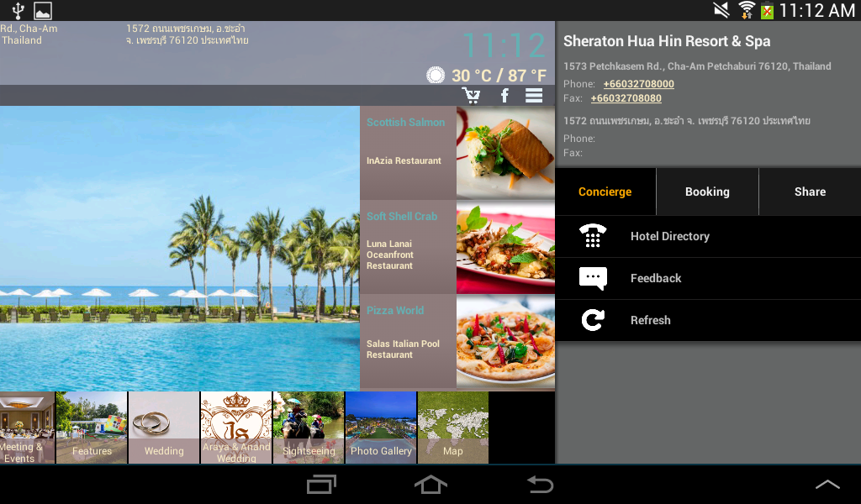Tap Thai address text in top header
Viewport: 861px width, 504px height.
coord(188,34)
